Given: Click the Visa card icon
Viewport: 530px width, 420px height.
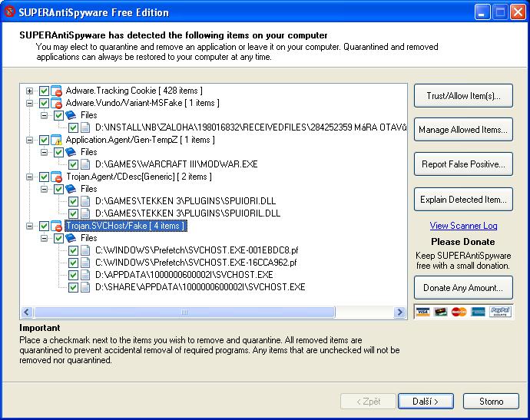Looking at the screenshot, I should (423, 312).
